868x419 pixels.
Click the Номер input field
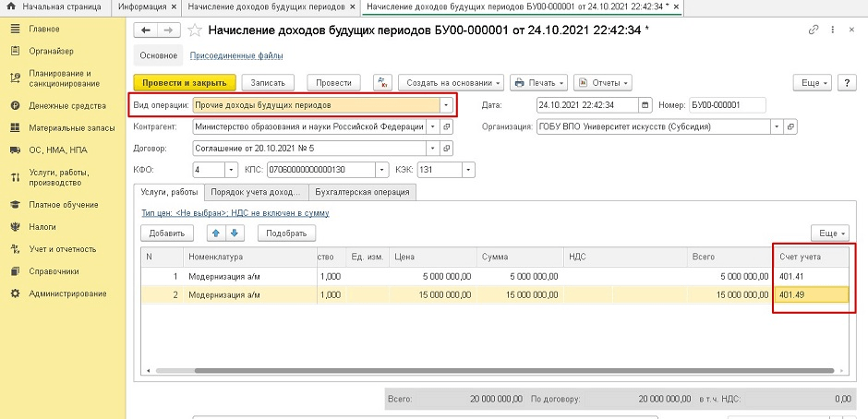[727, 104]
